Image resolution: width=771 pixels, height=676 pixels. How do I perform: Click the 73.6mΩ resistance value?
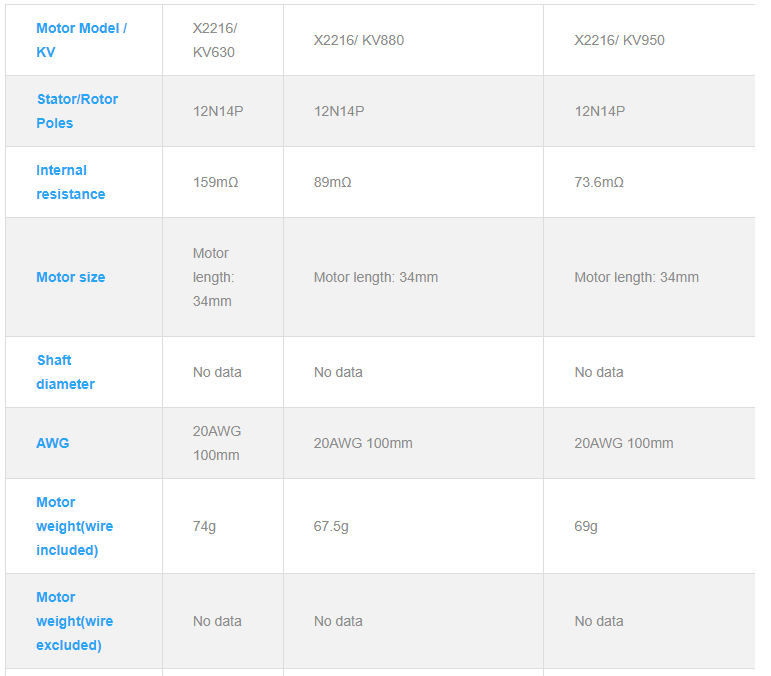click(x=599, y=182)
